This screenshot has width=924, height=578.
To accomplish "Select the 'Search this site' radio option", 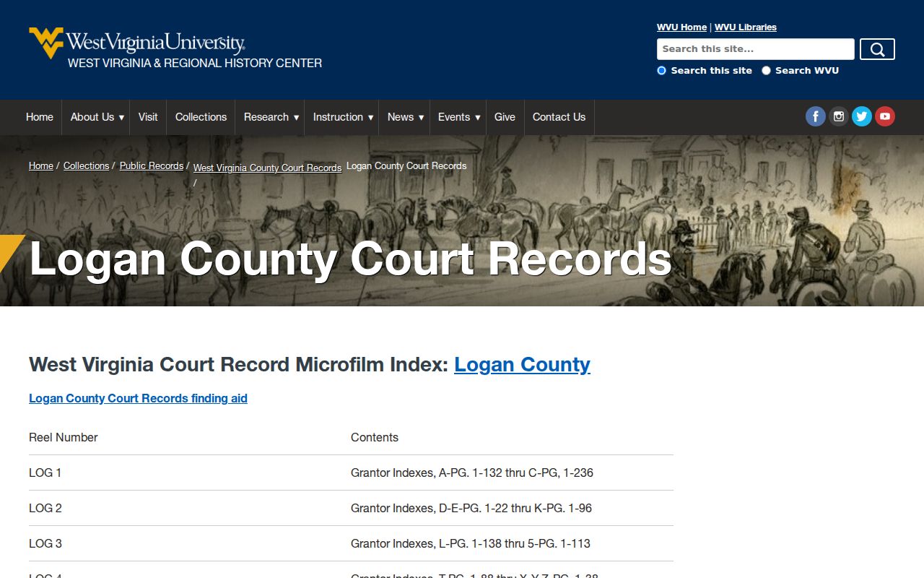I will point(661,71).
